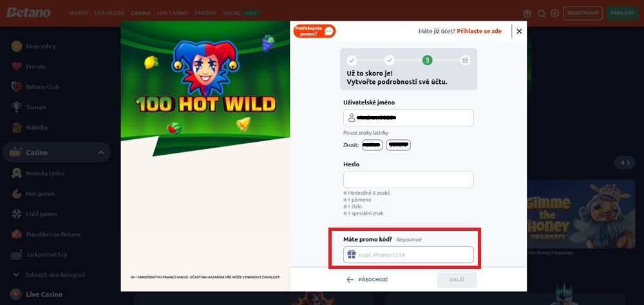The height and width of the screenshot is (305, 644).
Task: Click the Casino slot machine icon
Action: (x=15, y=152)
